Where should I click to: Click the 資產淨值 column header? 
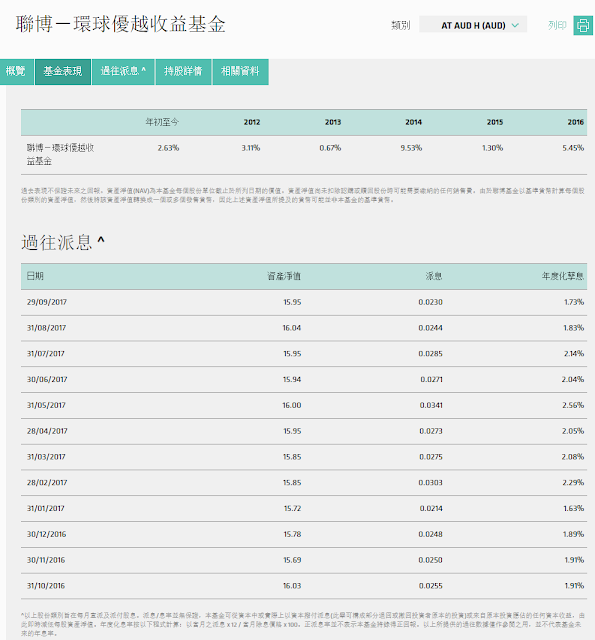pos(284,276)
